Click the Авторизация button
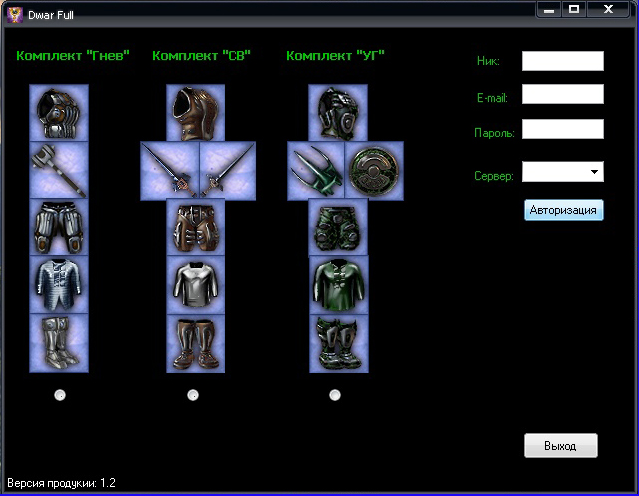 [x=564, y=210]
